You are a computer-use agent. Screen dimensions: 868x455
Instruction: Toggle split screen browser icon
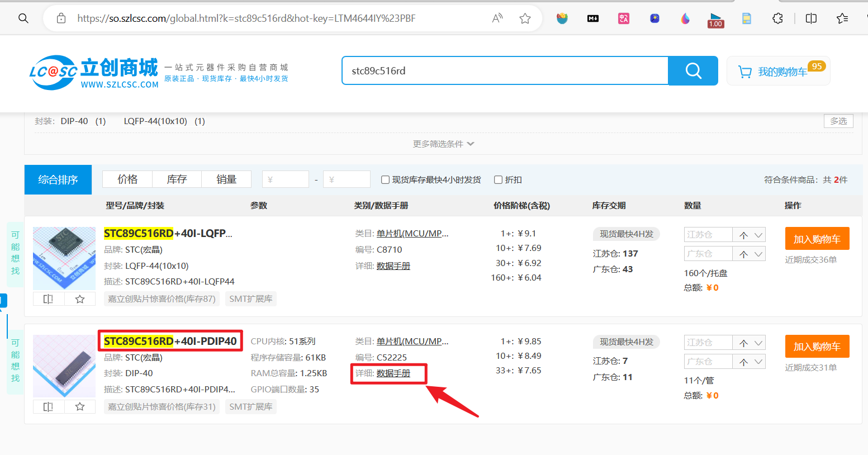pos(811,18)
